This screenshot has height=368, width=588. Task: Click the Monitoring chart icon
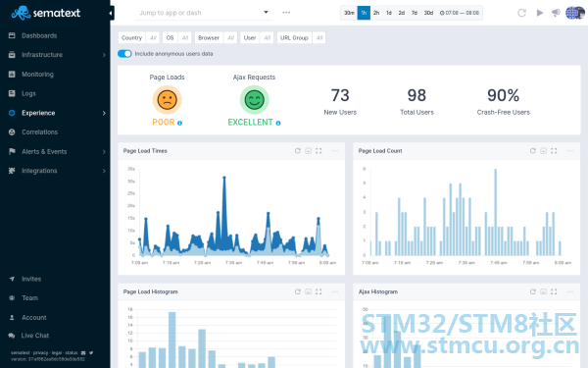point(12,74)
